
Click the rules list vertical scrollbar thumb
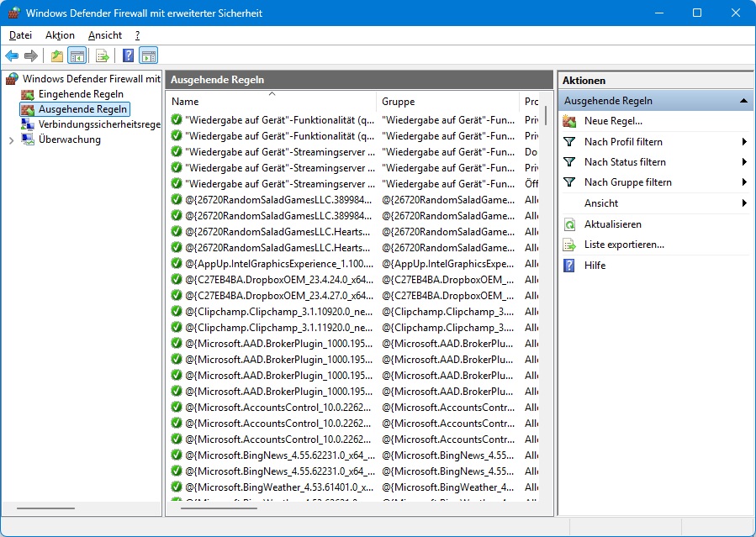[x=546, y=116]
